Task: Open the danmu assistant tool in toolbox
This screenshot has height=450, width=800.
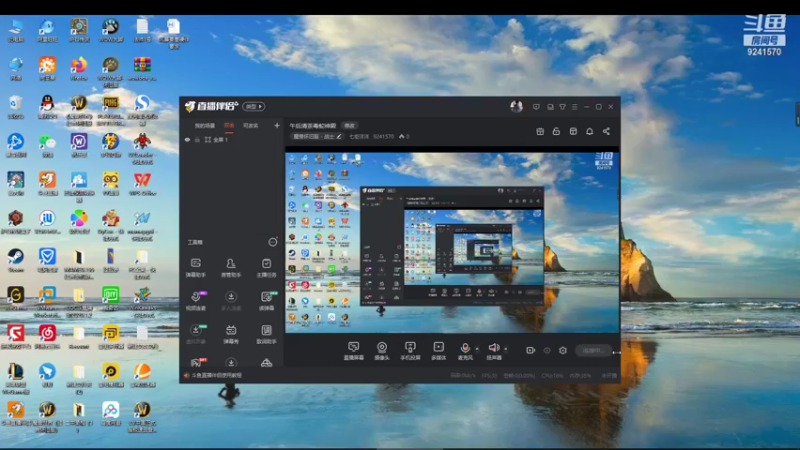Action: tap(195, 267)
